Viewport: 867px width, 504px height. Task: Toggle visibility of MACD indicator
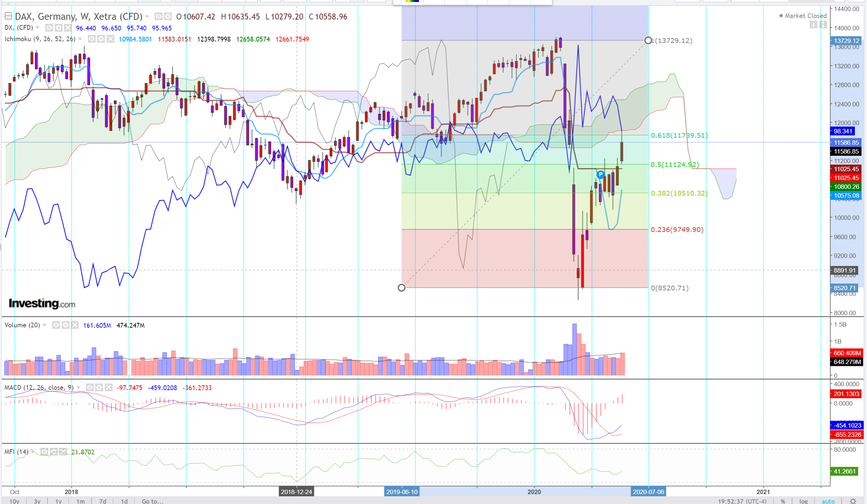coord(90,388)
